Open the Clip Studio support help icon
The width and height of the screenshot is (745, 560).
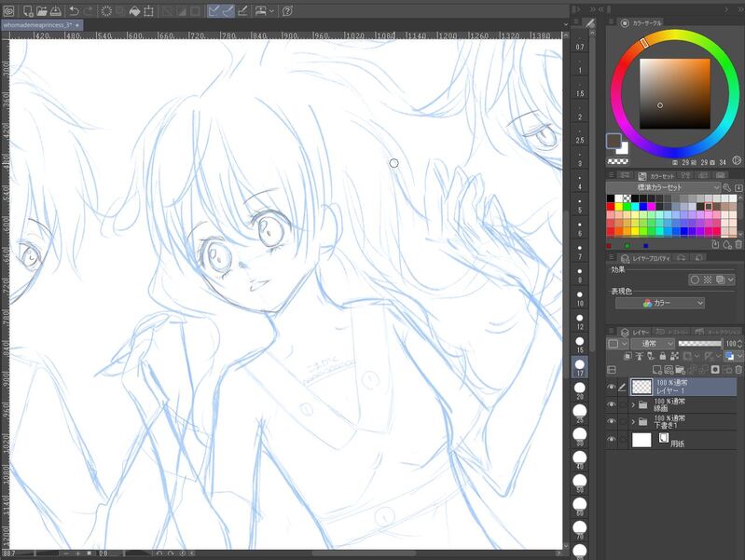[287, 10]
